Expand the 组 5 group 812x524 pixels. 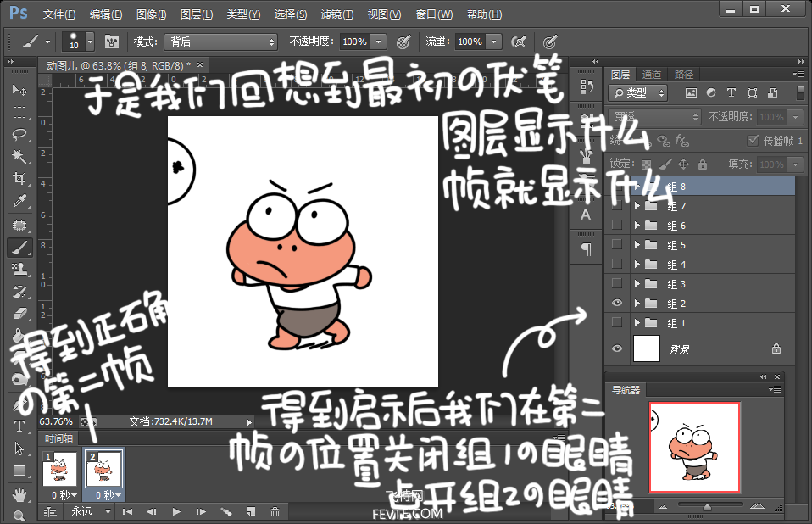click(637, 245)
